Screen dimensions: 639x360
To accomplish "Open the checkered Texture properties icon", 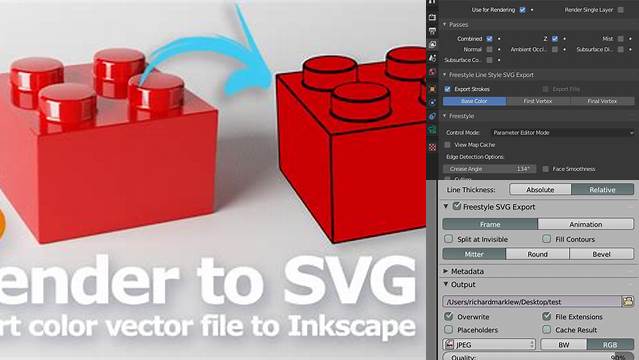I will click(x=432, y=147).
